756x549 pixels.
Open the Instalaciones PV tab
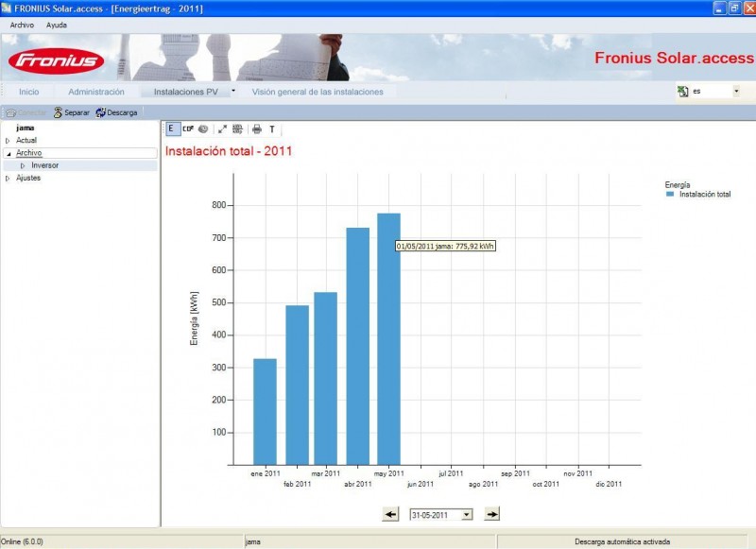(185, 92)
